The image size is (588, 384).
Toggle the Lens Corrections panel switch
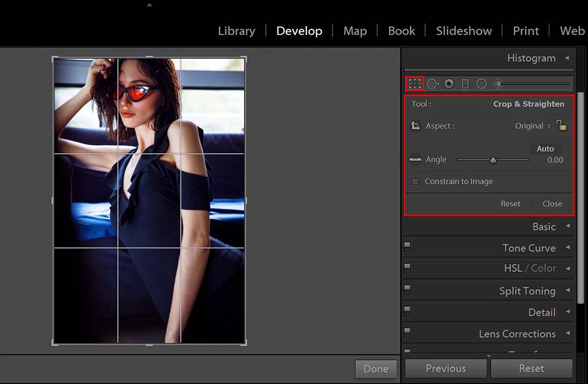coord(407,333)
